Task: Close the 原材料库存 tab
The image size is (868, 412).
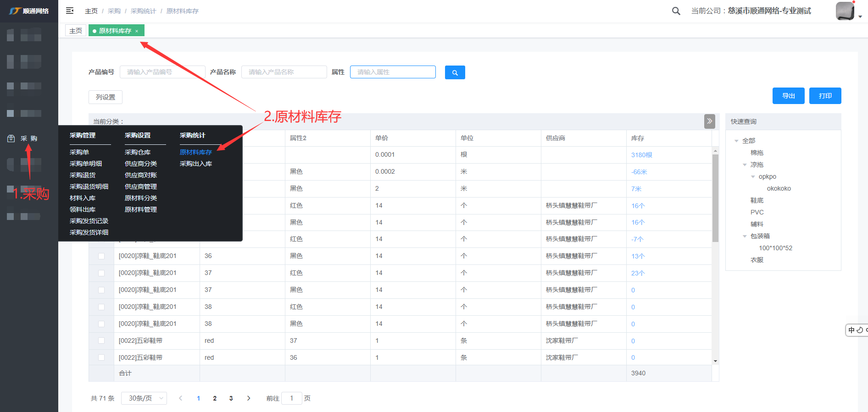Action: coord(137,31)
